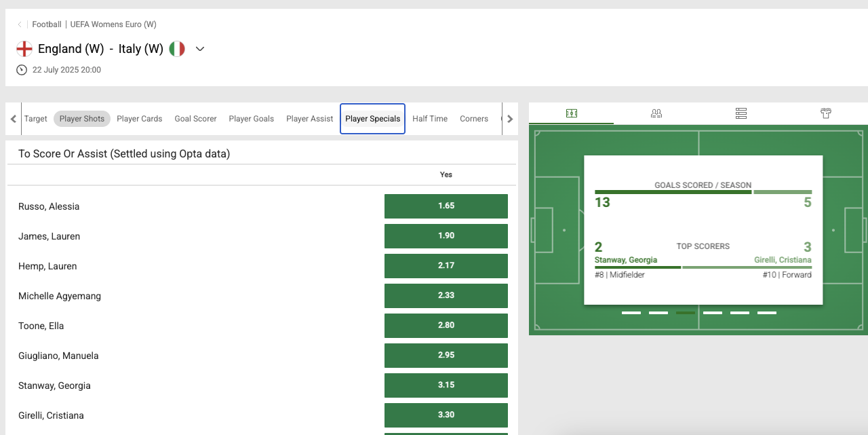Switch to the Player Goals tab
The width and height of the screenshot is (868, 435).
point(252,119)
